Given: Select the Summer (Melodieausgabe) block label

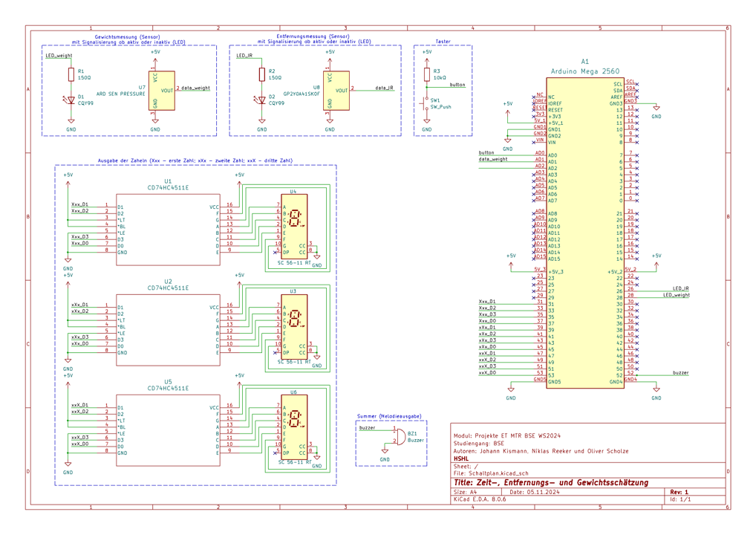Looking at the screenshot, I should (390, 415).
